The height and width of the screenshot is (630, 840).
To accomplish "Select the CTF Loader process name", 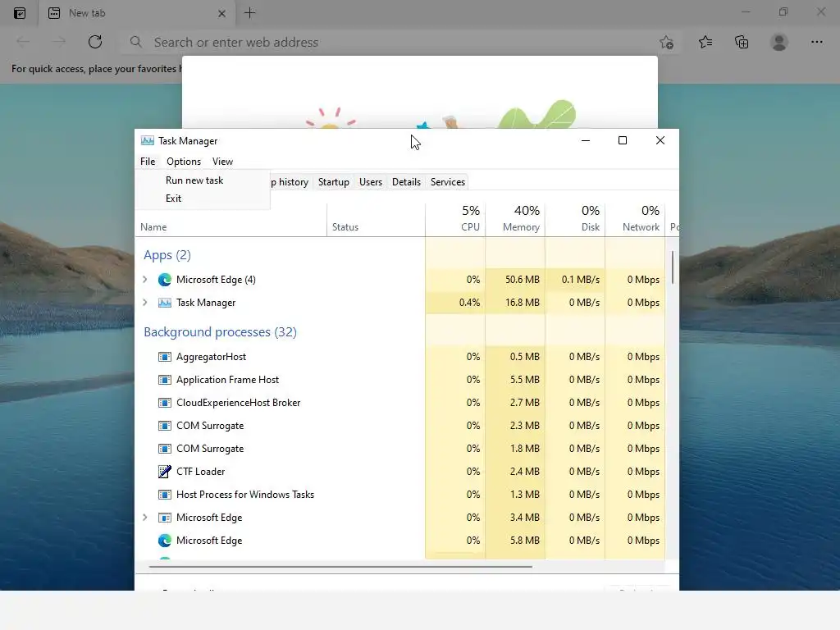I will pyautogui.click(x=200, y=472).
